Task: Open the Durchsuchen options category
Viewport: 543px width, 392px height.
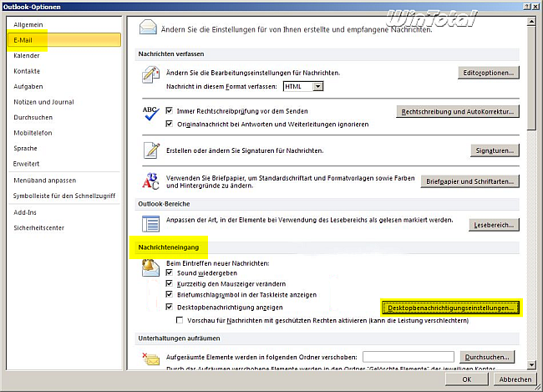Action: pyautogui.click(x=64, y=117)
